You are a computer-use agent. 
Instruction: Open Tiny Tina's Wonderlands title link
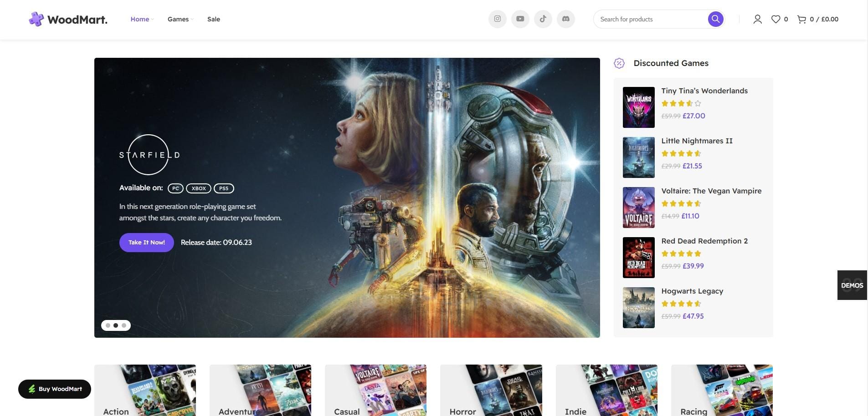[704, 91]
